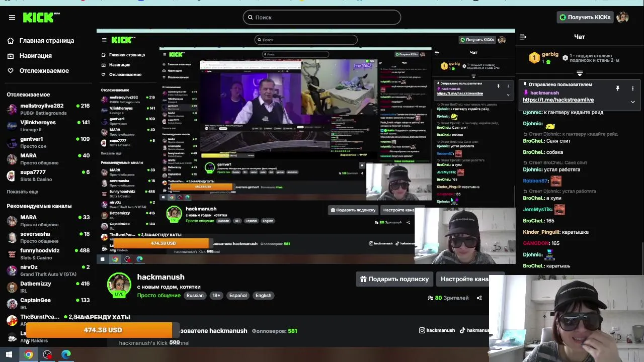The height and width of the screenshot is (362, 644).
Task: Click the gantver1 avatar icon
Action: tap(12, 142)
